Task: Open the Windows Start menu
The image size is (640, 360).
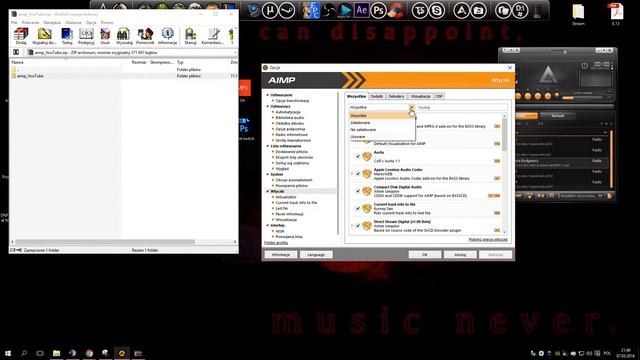Action: (x=8, y=353)
